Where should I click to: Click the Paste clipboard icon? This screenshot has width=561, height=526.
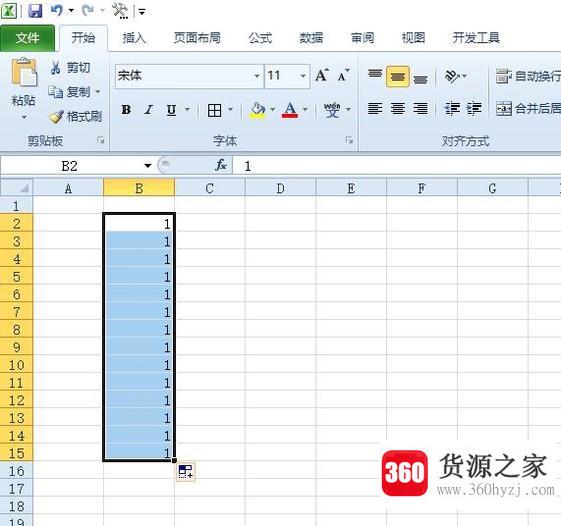(24, 72)
